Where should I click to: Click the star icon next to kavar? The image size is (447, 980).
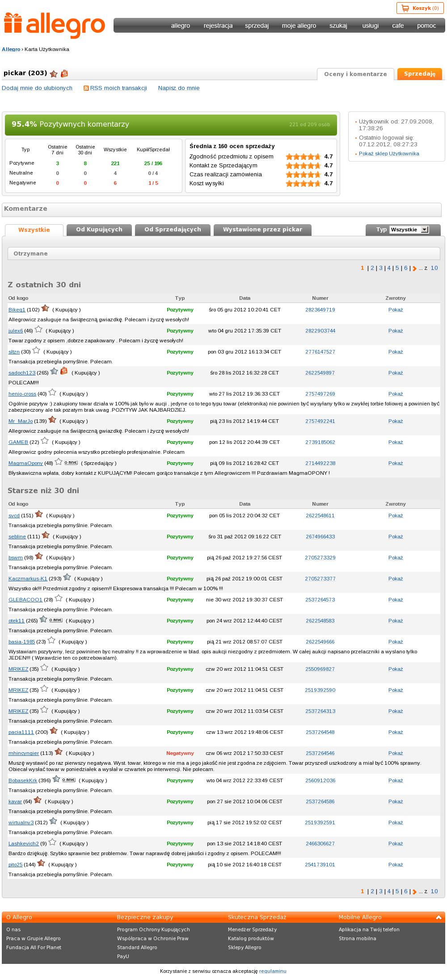click(x=38, y=800)
